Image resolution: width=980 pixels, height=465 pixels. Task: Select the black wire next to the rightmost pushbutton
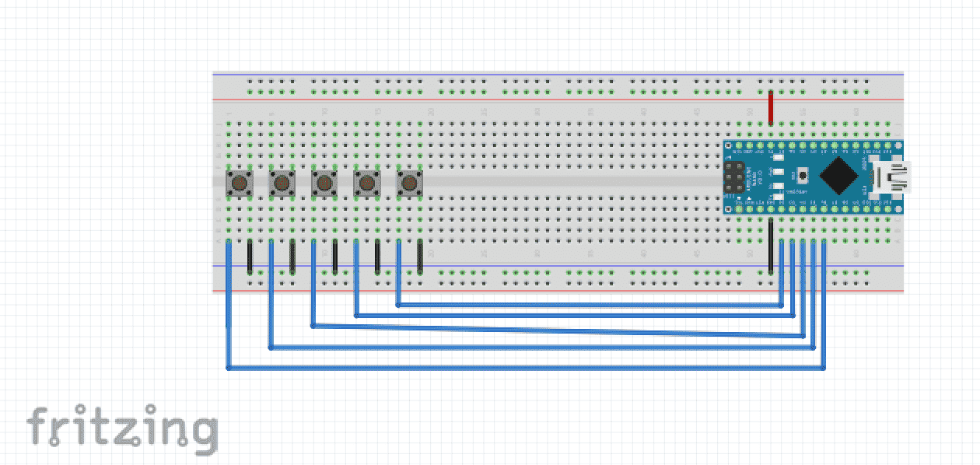point(420,257)
